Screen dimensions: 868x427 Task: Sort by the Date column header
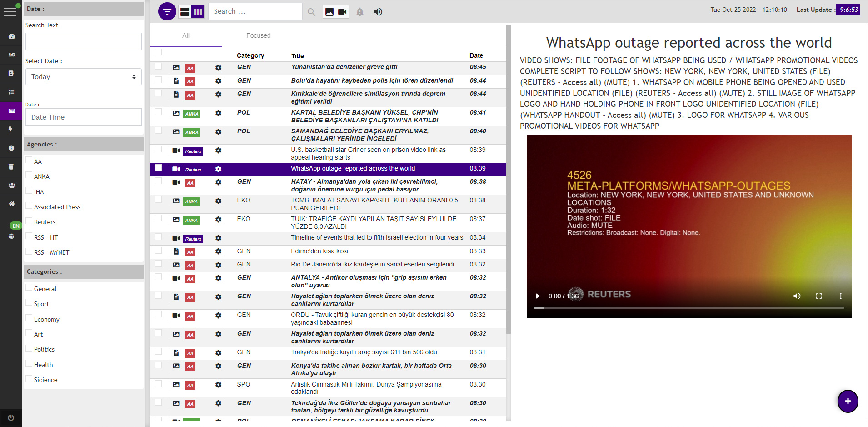pos(476,55)
